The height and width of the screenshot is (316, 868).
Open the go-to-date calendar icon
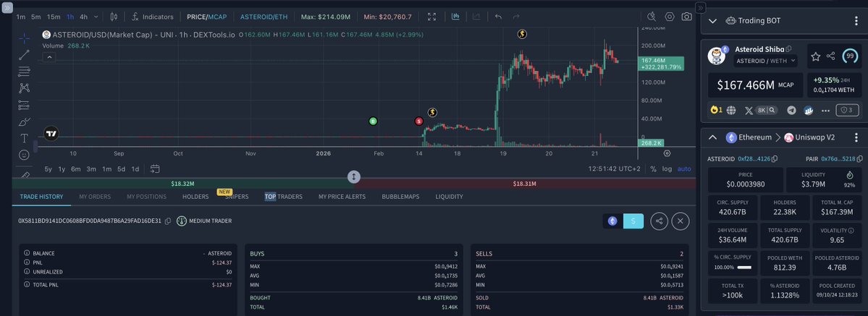(155, 168)
